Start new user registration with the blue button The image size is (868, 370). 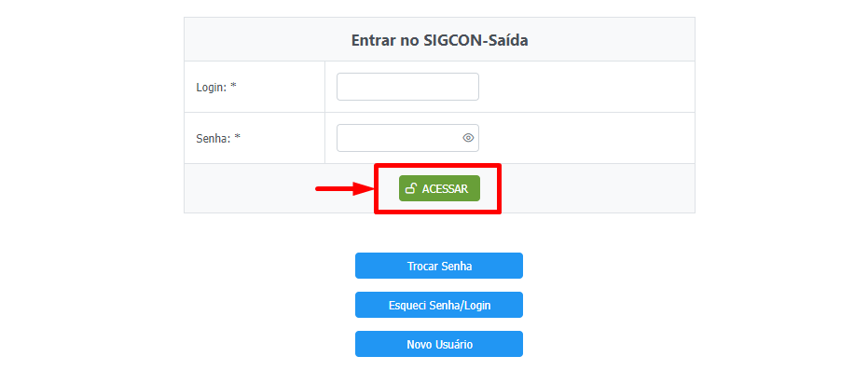[439, 344]
